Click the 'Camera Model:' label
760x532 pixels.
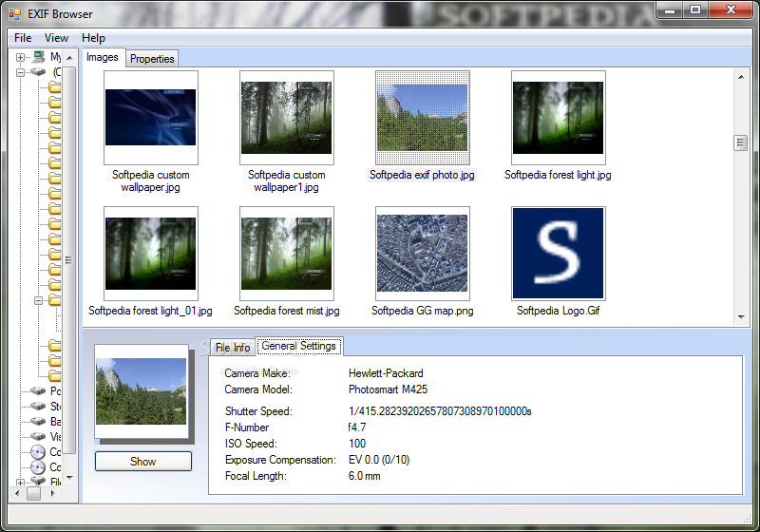click(x=258, y=389)
